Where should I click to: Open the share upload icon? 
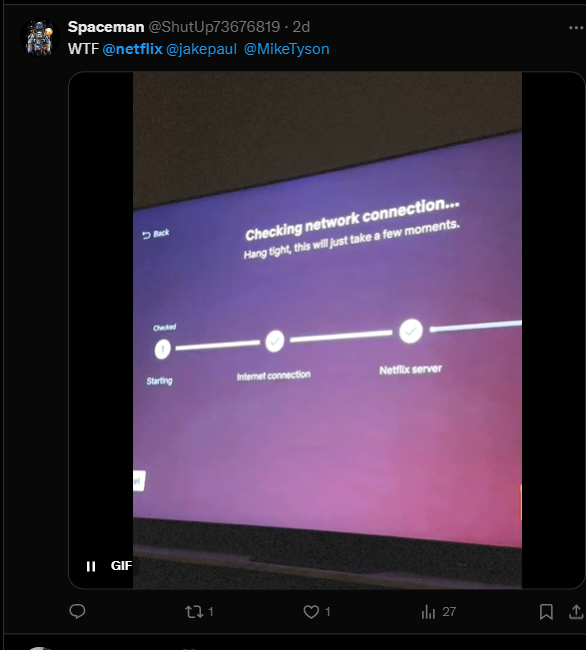point(576,612)
